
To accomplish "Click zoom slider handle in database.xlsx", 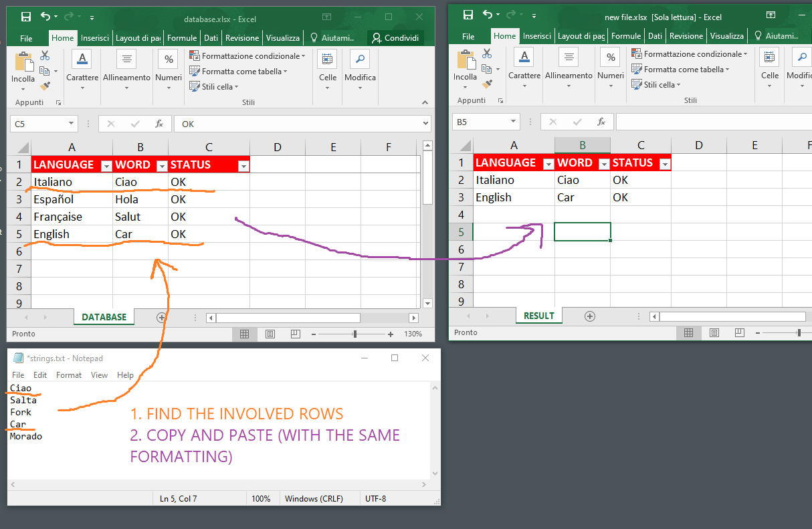I will pos(354,334).
